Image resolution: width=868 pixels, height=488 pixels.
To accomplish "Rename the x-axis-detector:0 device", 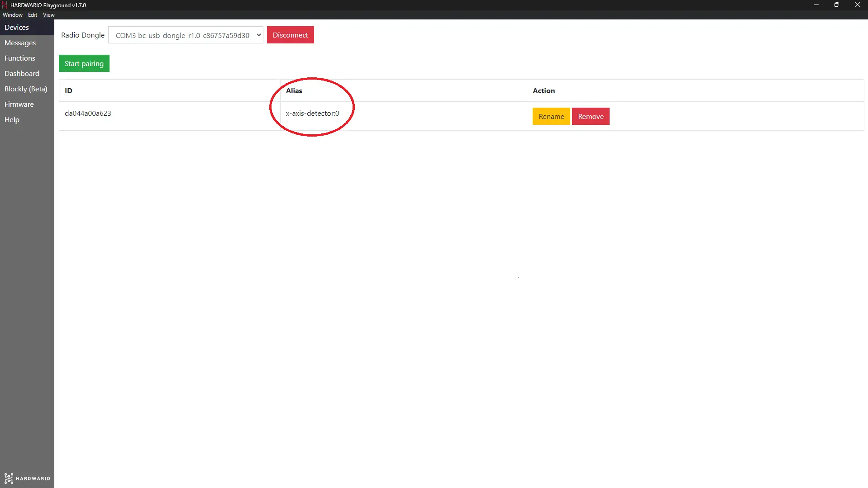I will click(551, 116).
